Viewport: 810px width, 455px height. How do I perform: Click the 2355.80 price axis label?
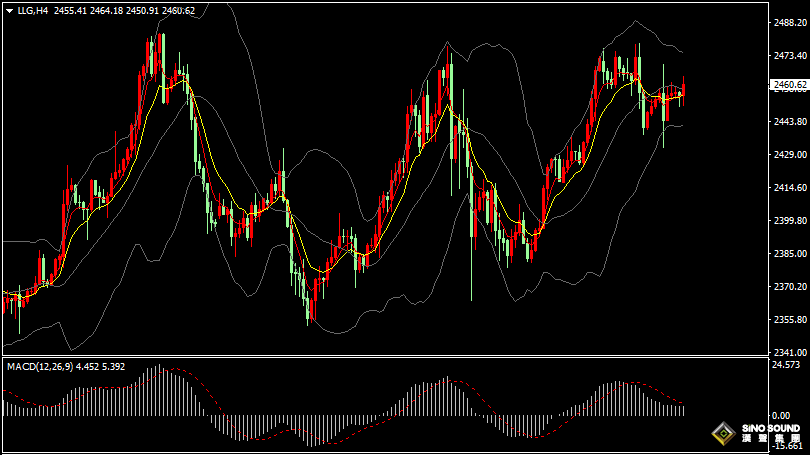pos(788,320)
